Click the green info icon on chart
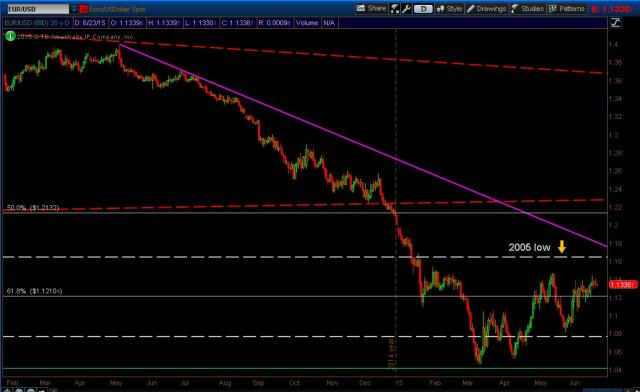 (x=10, y=36)
